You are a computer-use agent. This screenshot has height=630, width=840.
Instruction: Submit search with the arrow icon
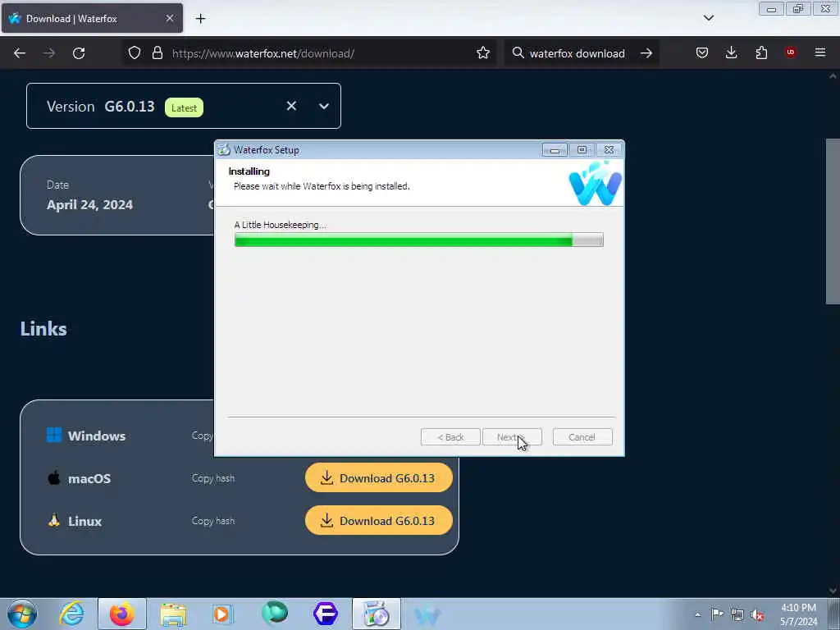pyautogui.click(x=646, y=53)
